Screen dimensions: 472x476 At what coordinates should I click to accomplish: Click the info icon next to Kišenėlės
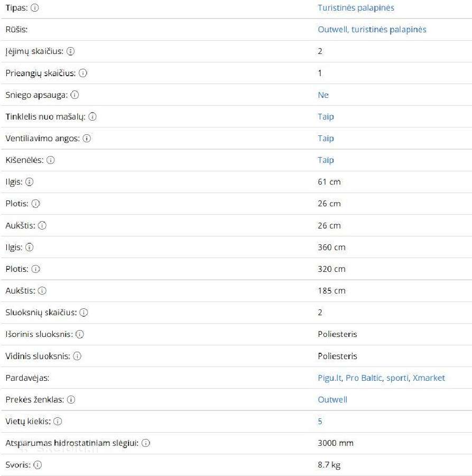pos(50,160)
